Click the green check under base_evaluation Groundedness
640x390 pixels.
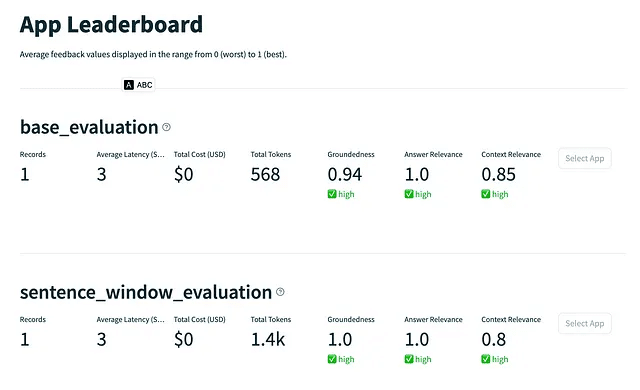tap(332, 194)
